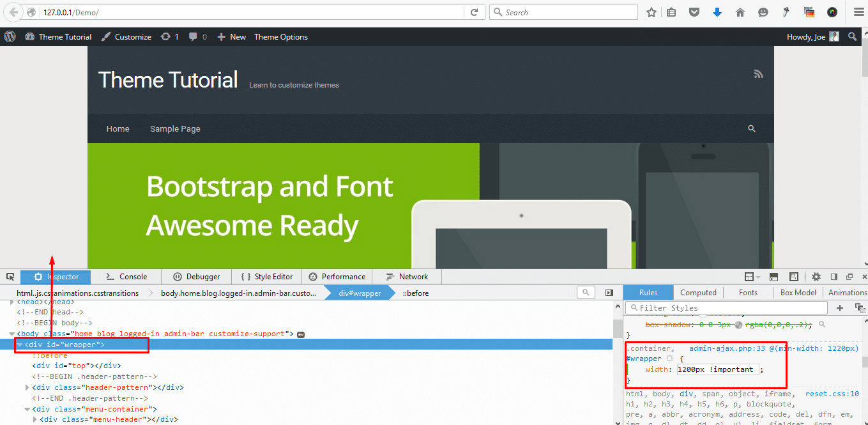Focus the browser Search box
The width and height of the screenshot is (868, 425).
click(x=563, y=12)
